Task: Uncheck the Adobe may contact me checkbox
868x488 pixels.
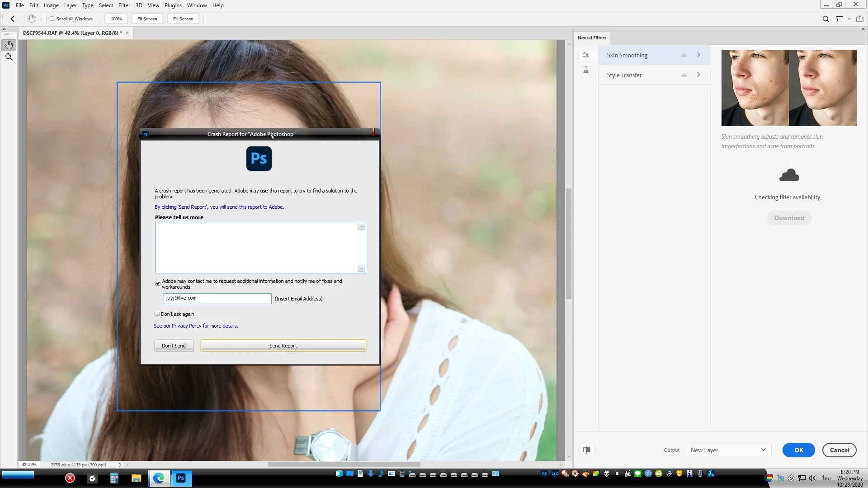Action: coord(158,283)
